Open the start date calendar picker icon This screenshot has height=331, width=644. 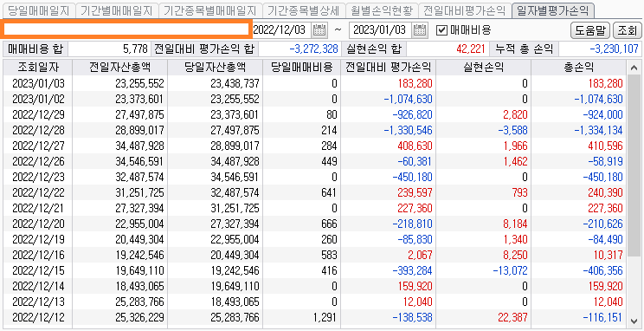pyautogui.click(x=319, y=29)
